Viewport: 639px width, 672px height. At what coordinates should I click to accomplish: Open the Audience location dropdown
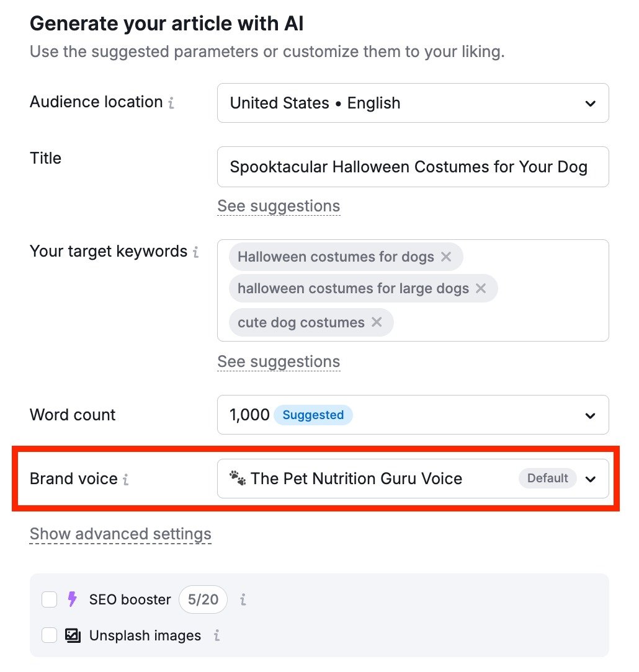pyautogui.click(x=590, y=104)
